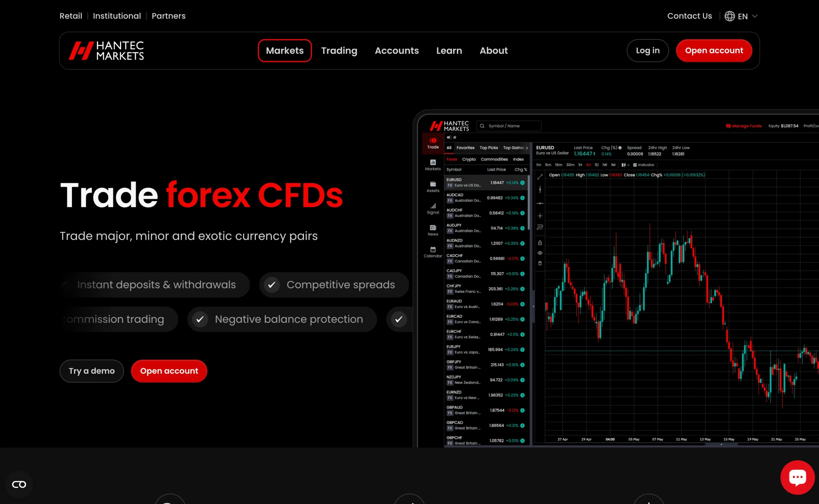Click the AUDCAD row green clock icon
The width and height of the screenshot is (819, 504).
(x=522, y=198)
